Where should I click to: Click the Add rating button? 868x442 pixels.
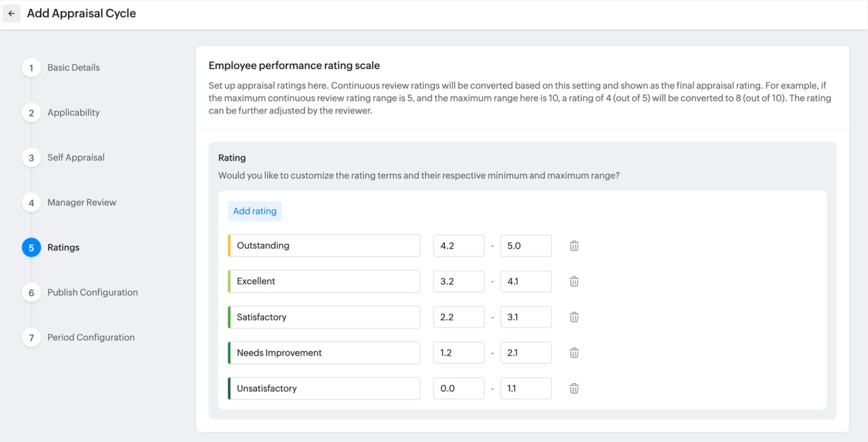click(x=255, y=211)
